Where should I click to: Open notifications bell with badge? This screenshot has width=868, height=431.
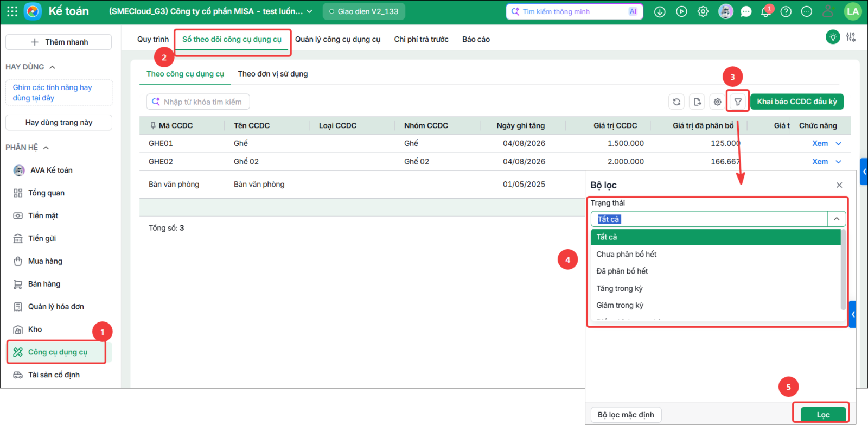(x=766, y=11)
